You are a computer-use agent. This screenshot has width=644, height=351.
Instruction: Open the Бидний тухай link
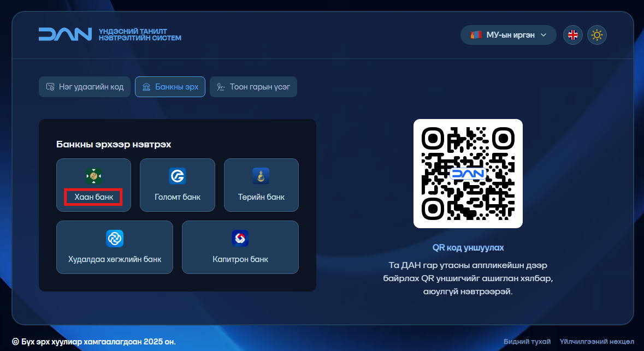pos(527,342)
